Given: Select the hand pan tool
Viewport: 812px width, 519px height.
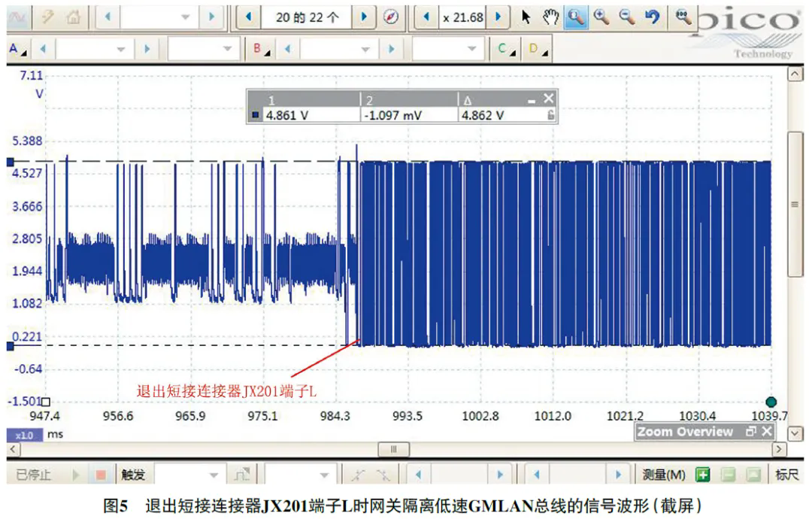Looking at the screenshot, I should pyautogui.click(x=550, y=17).
